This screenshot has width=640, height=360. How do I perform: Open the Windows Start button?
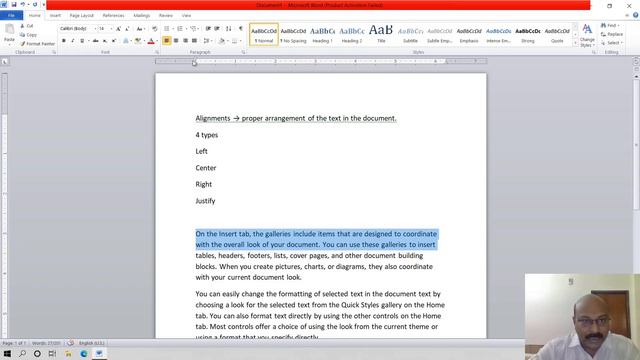click(x=7, y=353)
